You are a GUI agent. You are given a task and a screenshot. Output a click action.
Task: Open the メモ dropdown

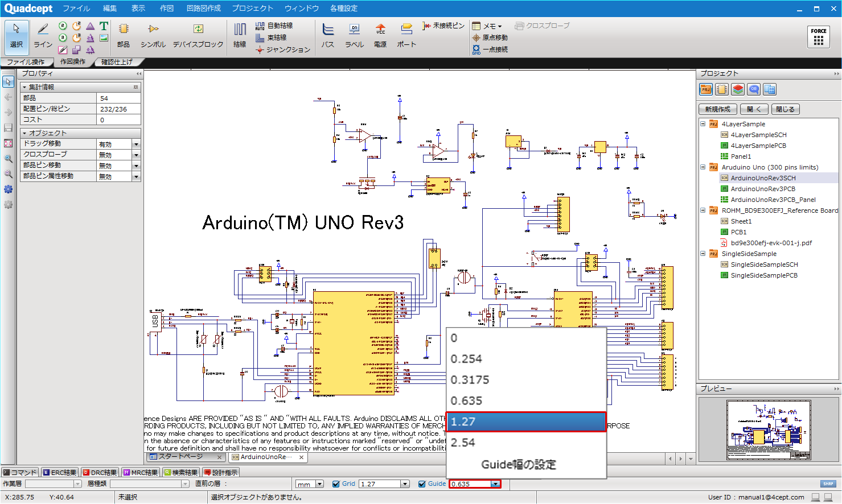(x=487, y=26)
